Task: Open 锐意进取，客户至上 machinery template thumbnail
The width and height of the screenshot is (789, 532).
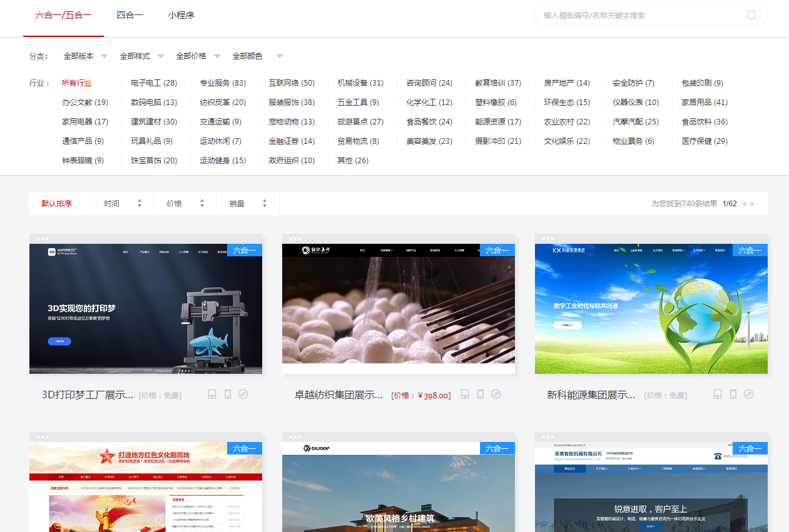Action: click(x=651, y=487)
